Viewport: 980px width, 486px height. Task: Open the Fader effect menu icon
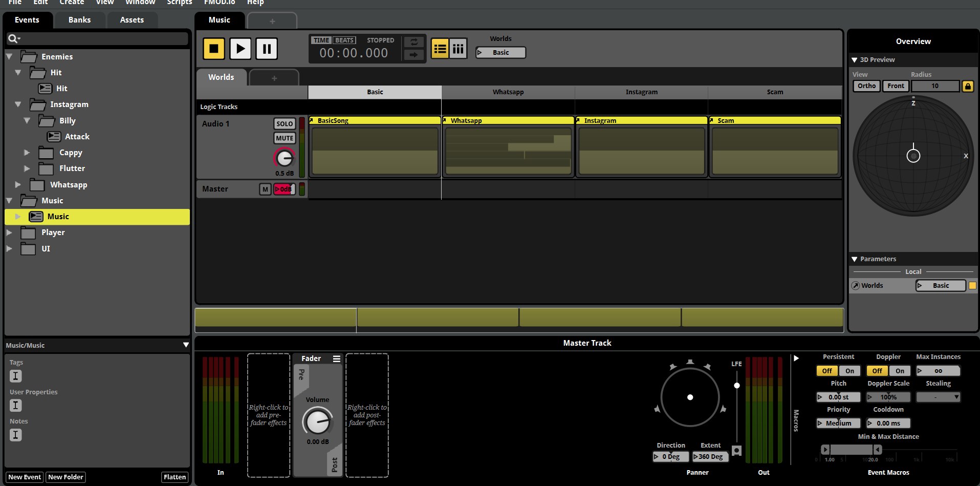click(336, 359)
